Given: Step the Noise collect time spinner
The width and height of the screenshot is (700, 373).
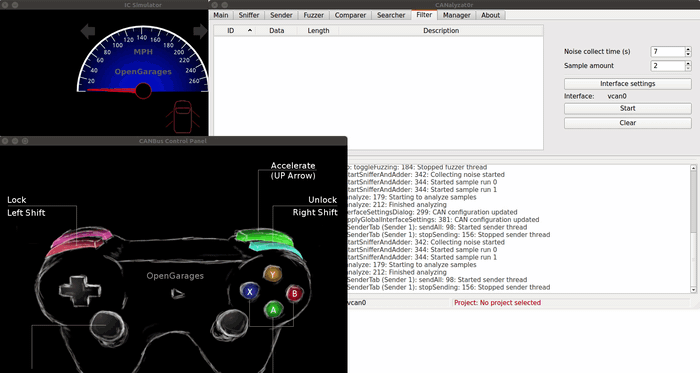Looking at the screenshot, I should (688, 52).
